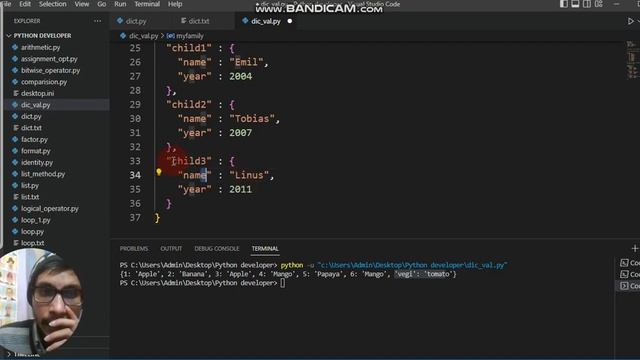Open loop_1.py in Explorer

36,220
